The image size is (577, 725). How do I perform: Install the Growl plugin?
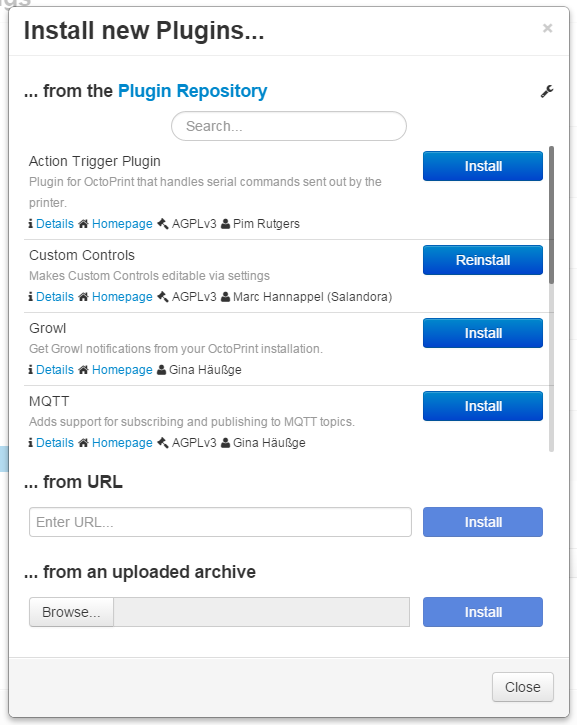[483, 333]
